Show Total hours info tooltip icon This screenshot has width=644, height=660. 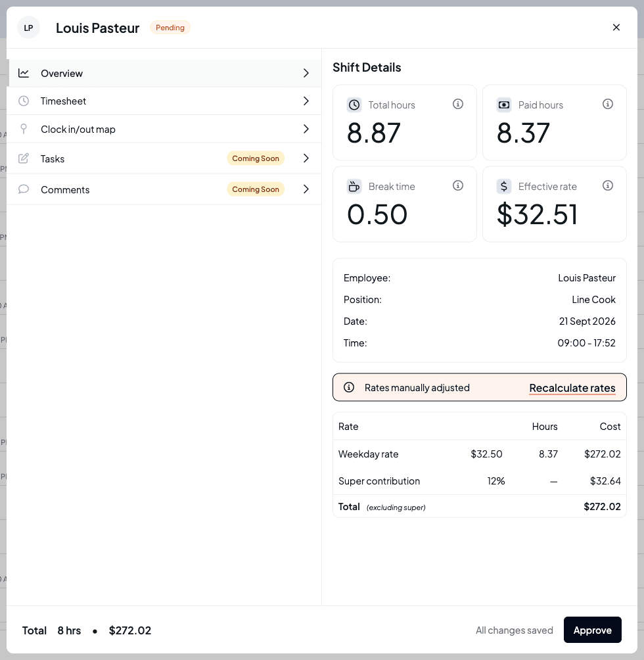[457, 104]
